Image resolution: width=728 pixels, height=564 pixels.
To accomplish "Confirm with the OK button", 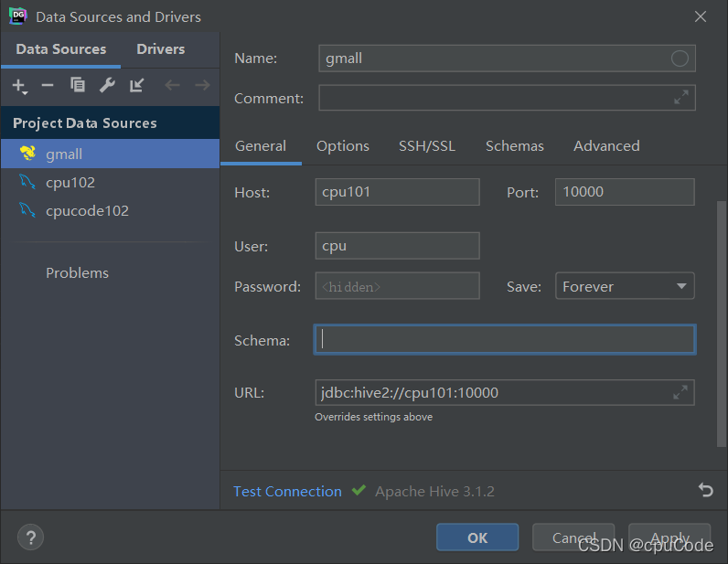I will point(477,537).
